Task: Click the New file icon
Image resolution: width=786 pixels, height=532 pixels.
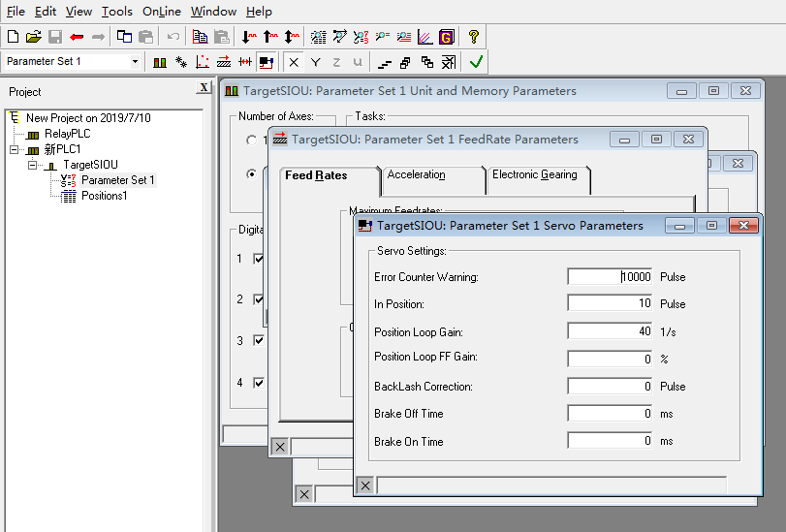Action: 13,37
